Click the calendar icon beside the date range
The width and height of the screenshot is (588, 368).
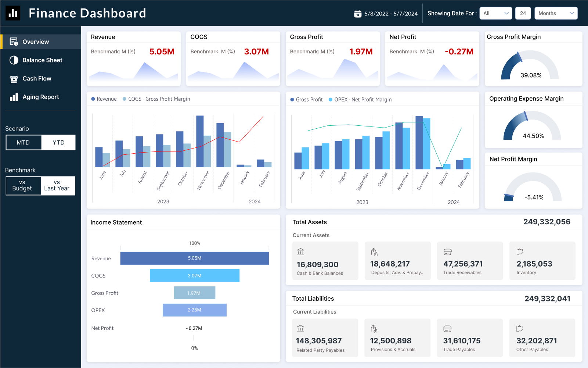click(357, 14)
